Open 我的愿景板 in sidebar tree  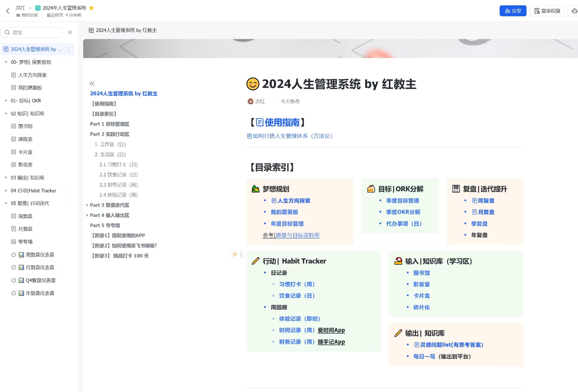(30, 88)
